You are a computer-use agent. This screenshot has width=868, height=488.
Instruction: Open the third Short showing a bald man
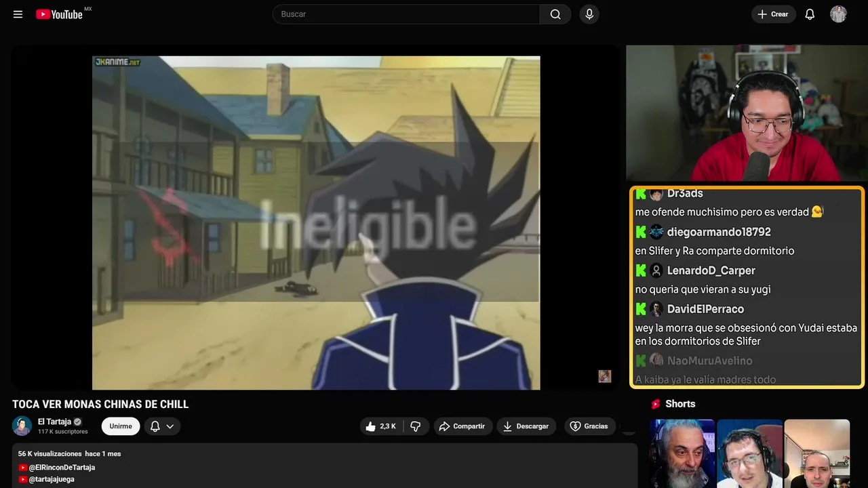coord(817,453)
